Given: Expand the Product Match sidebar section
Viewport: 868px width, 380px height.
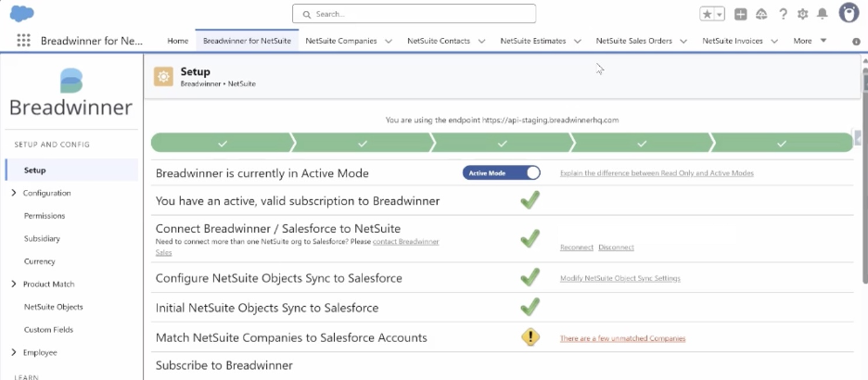Looking at the screenshot, I should click(14, 285).
